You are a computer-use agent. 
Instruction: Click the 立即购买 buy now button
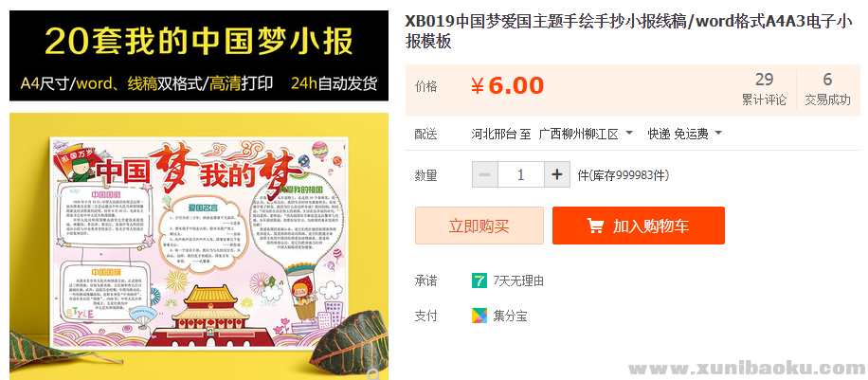point(479,226)
